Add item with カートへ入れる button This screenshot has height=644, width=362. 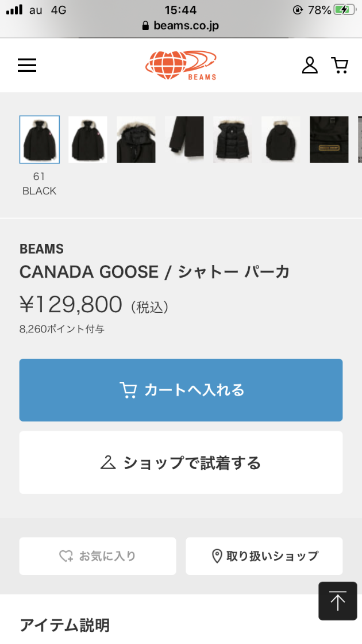click(x=181, y=390)
